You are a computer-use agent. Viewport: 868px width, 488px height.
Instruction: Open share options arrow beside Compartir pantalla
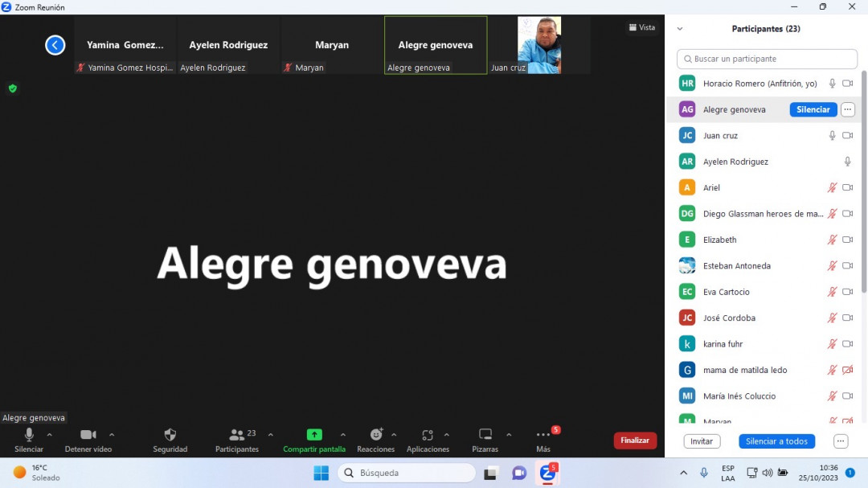click(343, 436)
